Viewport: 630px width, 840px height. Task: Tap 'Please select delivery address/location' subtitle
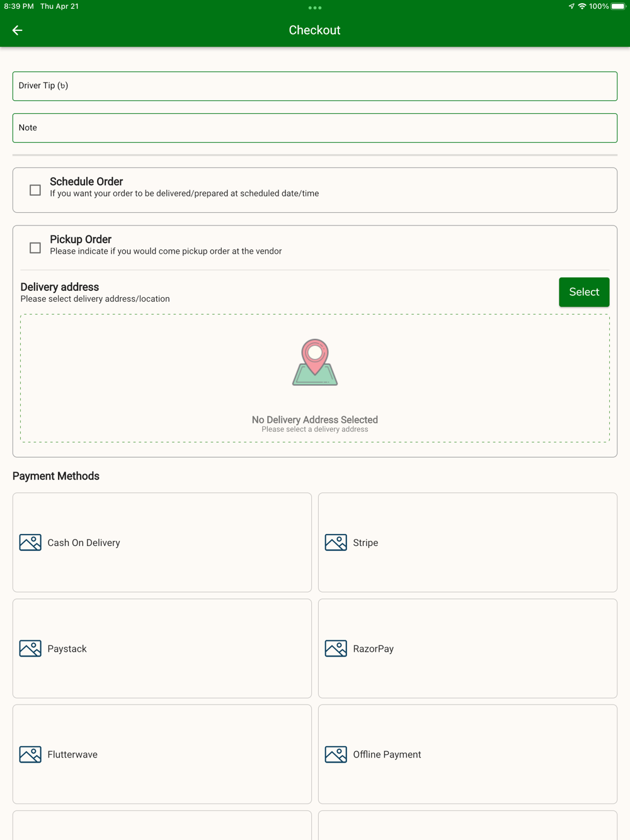pyautogui.click(x=95, y=299)
